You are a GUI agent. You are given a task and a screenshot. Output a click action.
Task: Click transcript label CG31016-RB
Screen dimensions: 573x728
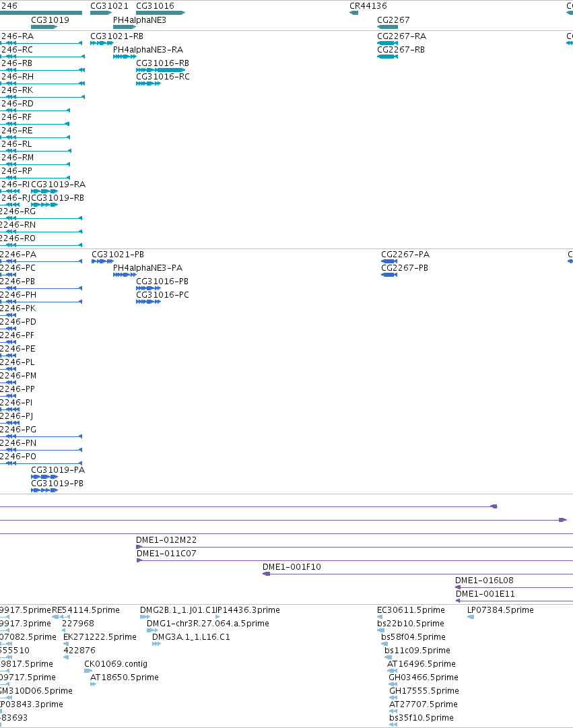[162, 63]
